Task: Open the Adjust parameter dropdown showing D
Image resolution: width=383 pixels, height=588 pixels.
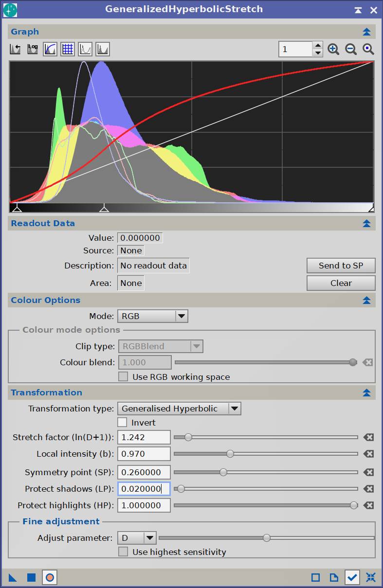Action: click(137, 538)
